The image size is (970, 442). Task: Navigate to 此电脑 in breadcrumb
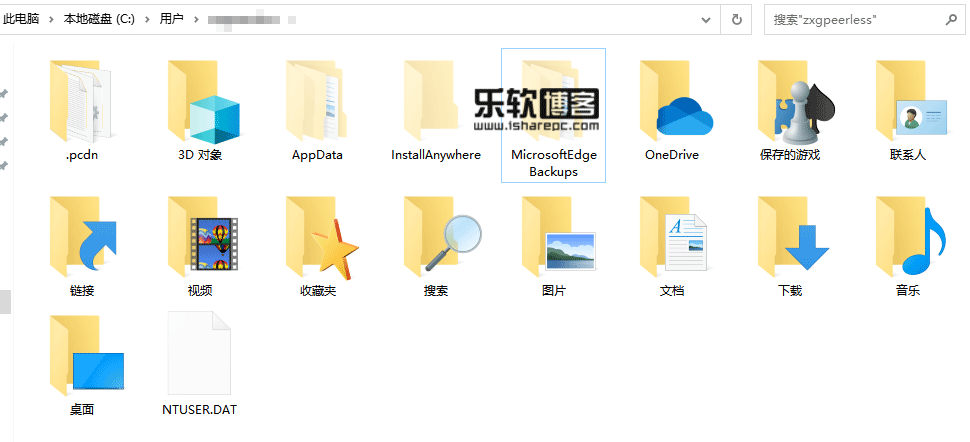20,19
